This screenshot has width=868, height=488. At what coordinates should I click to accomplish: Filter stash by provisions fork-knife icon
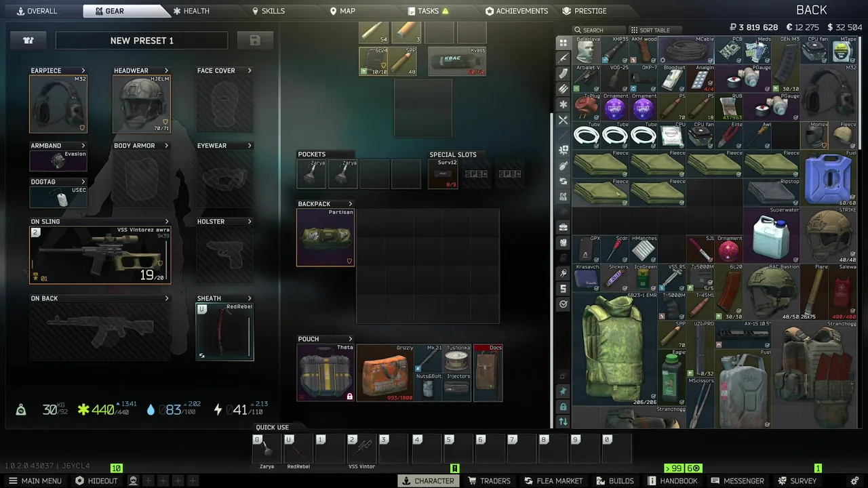[563, 120]
